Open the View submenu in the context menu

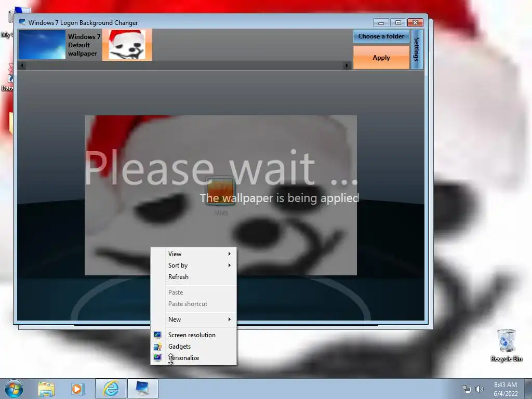193,254
